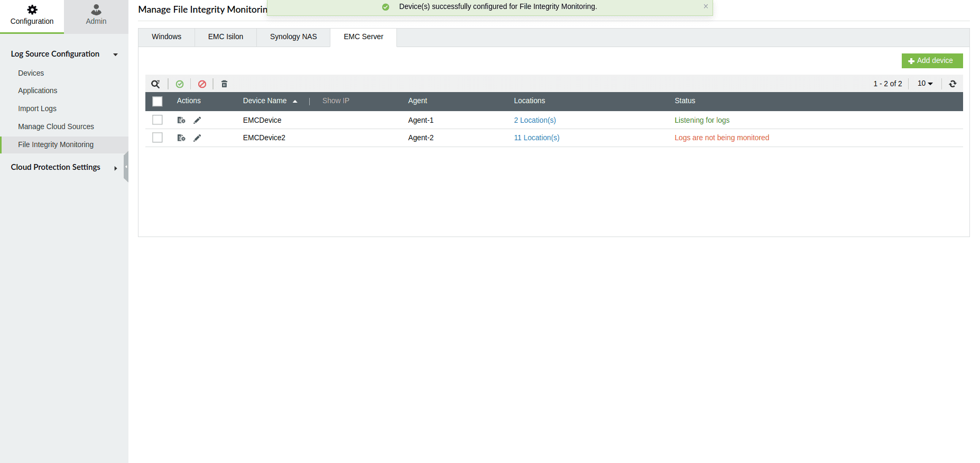Select the EMC Server tab
This screenshot has height=463, width=980.
pos(364,37)
